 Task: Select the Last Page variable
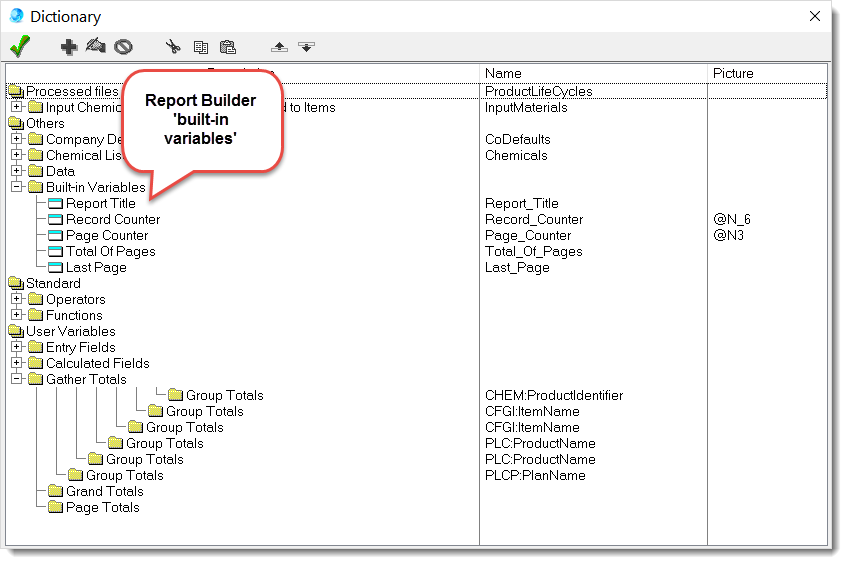click(x=96, y=267)
